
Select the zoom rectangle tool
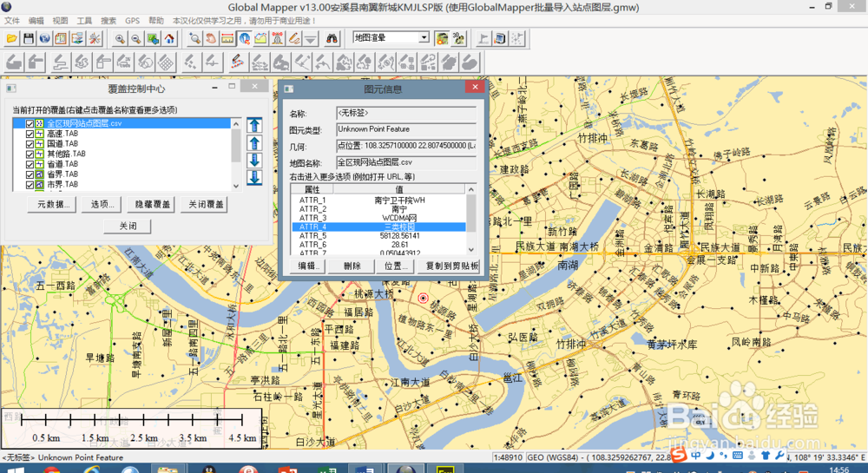click(194, 38)
